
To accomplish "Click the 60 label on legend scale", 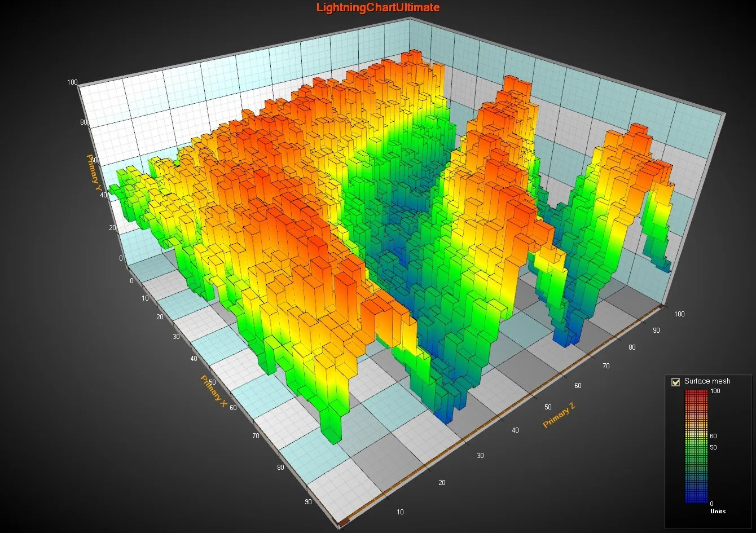I will click(713, 436).
